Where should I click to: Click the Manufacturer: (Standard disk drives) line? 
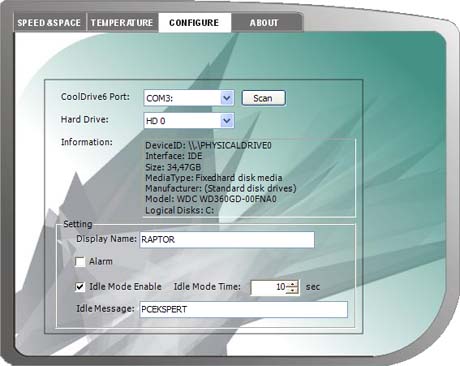[x=221, y=188]
